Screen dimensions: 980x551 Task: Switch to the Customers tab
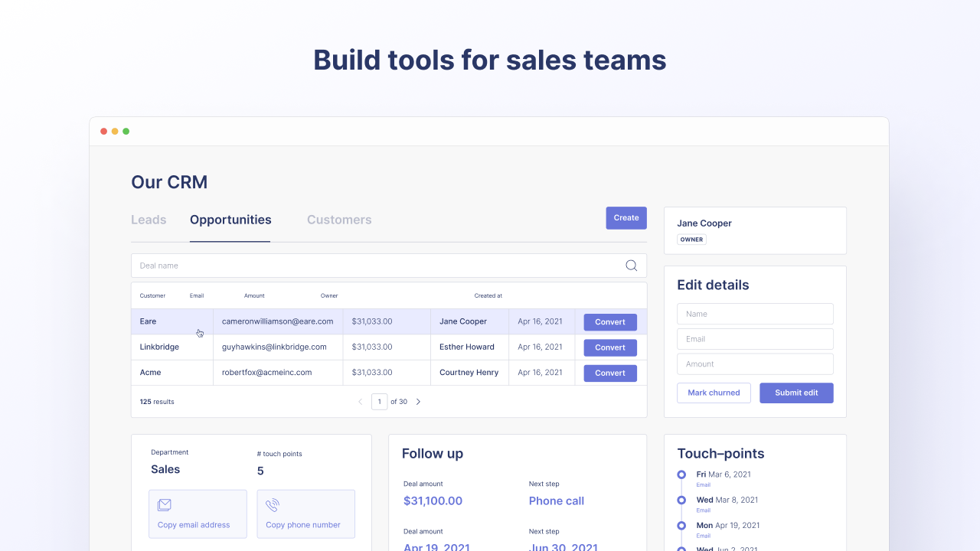pos(339,220)
